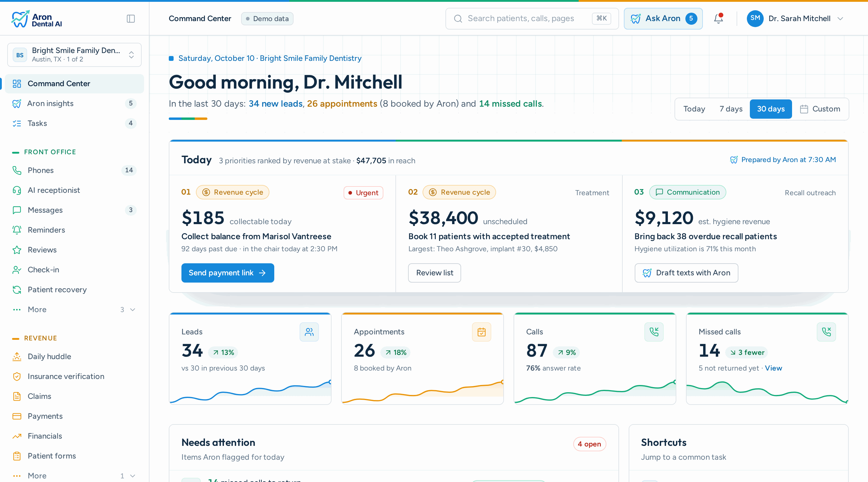
Task: Click the patient search field
Action: click(532, 18)
